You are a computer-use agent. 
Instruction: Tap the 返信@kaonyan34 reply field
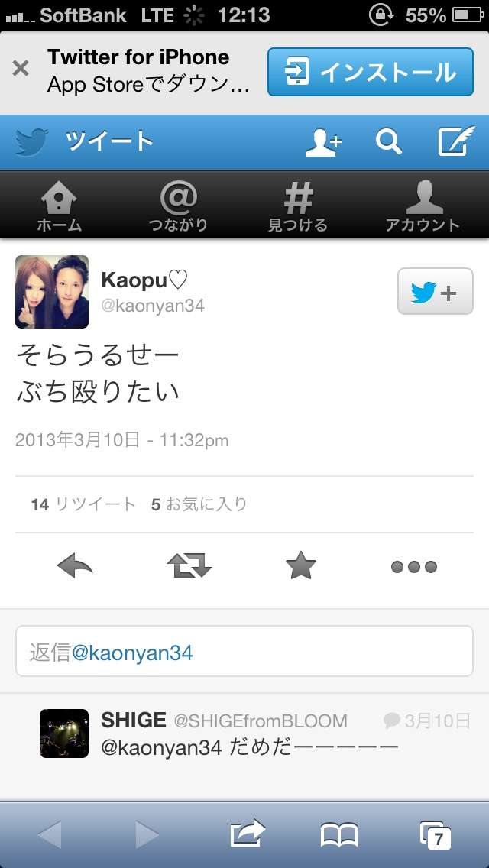(x=244, y=651)
